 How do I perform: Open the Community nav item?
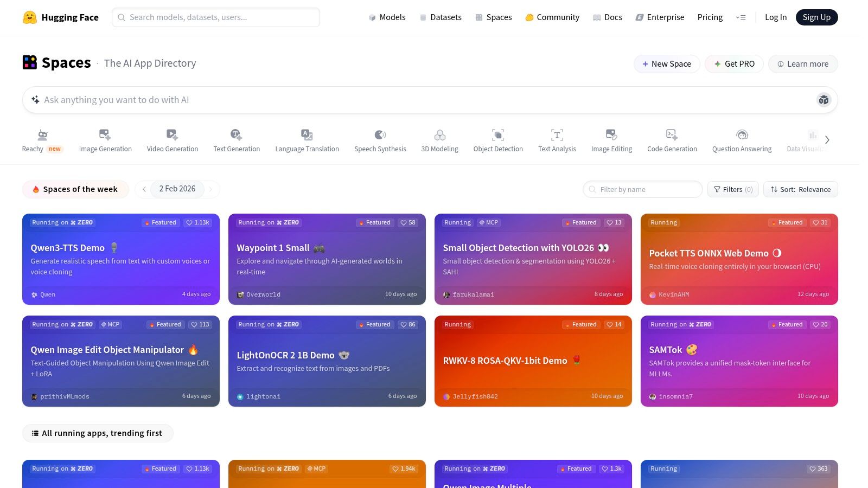[x=552, y=17]
